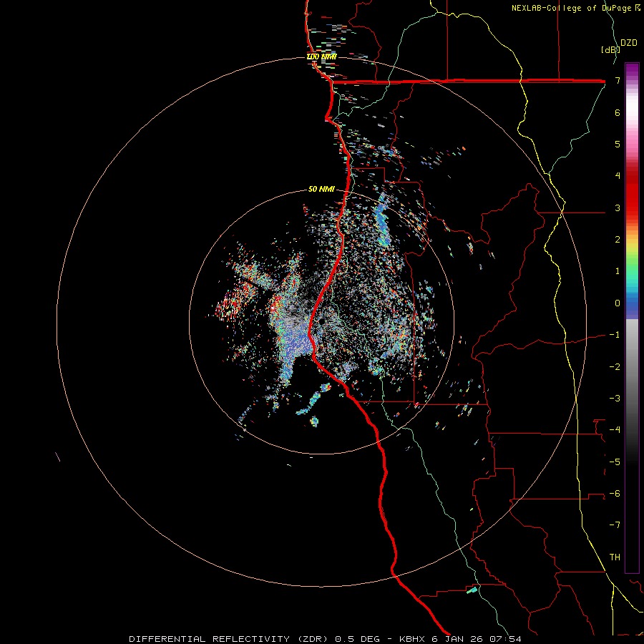The width and height of the screenshot is (644, 644).
Task: Click the 07:54 timestamp text
Action: (507, 639)
